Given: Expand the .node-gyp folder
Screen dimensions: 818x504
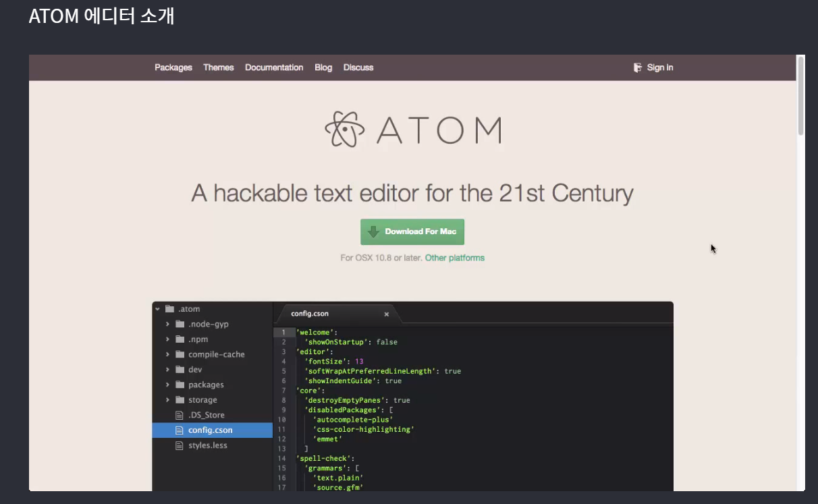Looking at the screenshot, I should (167, 325).
